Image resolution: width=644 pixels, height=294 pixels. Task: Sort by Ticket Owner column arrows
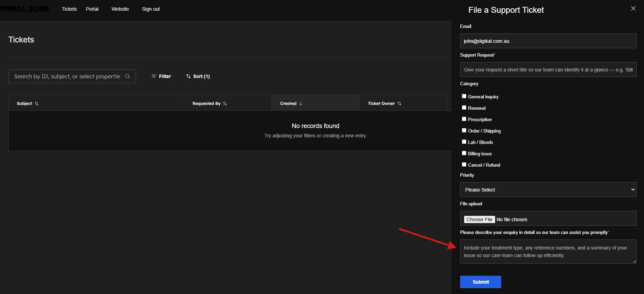399,104
